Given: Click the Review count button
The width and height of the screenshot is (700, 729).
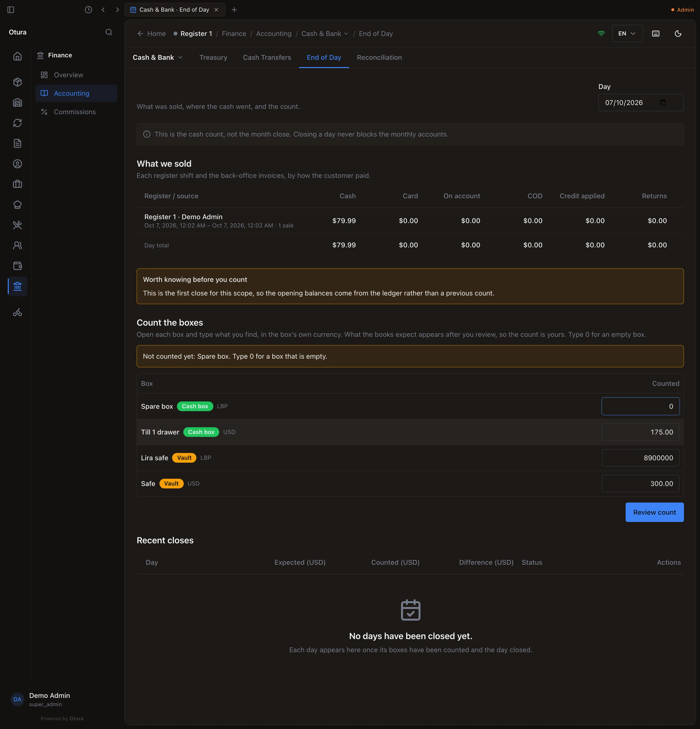Looking at the screenshot, I should (655, 512).
